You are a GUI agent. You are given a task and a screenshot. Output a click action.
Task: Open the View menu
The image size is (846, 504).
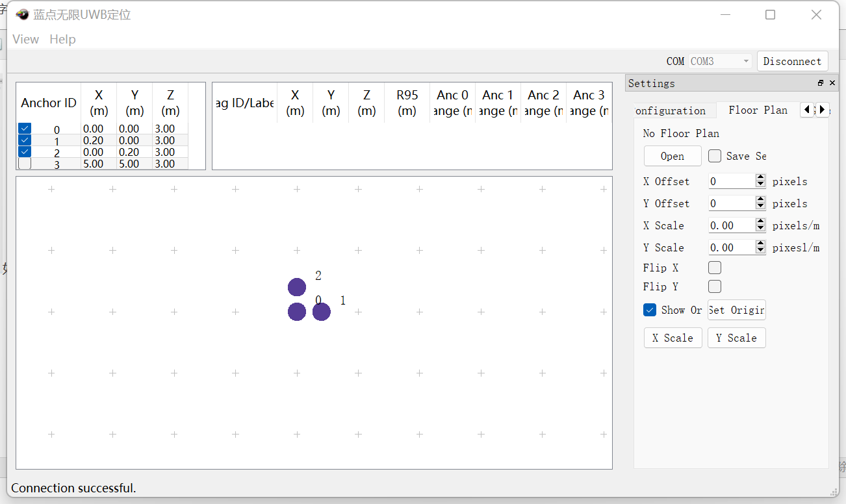tap(25, 39)
